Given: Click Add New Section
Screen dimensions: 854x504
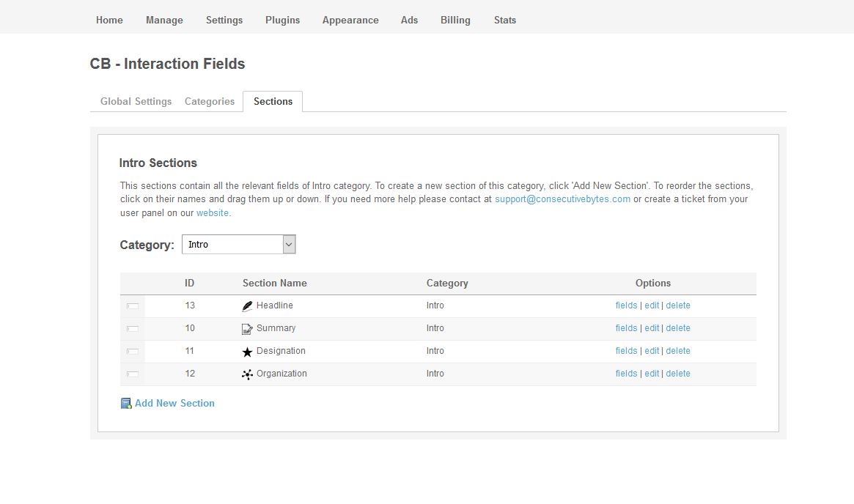Looking at the screenshot, I should [x=174, y=403].
